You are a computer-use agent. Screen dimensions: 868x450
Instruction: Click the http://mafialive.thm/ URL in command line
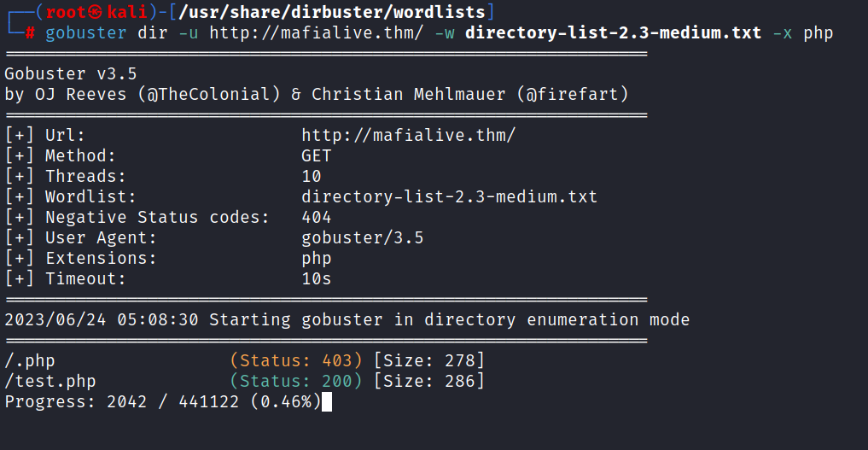tap(317, 32)
